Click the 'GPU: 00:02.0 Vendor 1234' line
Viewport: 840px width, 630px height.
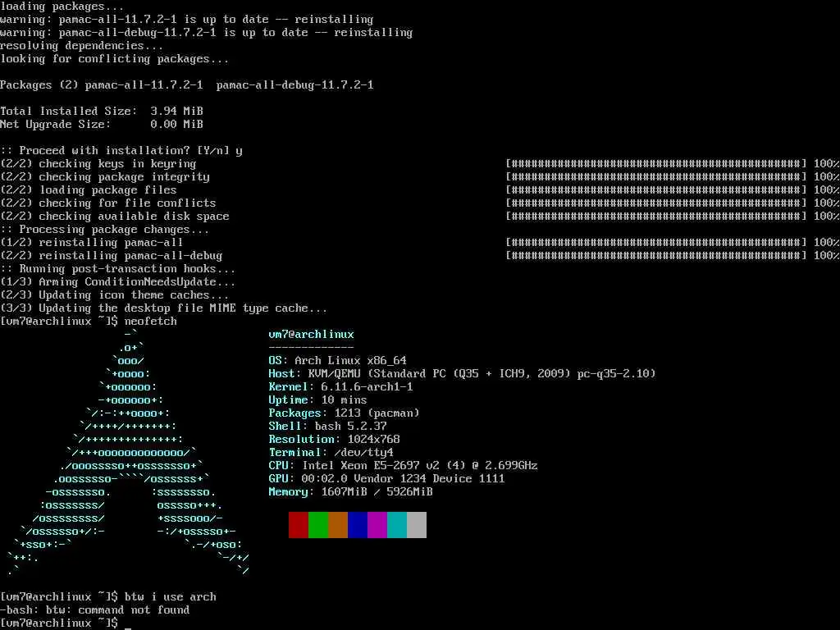[387, 478]
